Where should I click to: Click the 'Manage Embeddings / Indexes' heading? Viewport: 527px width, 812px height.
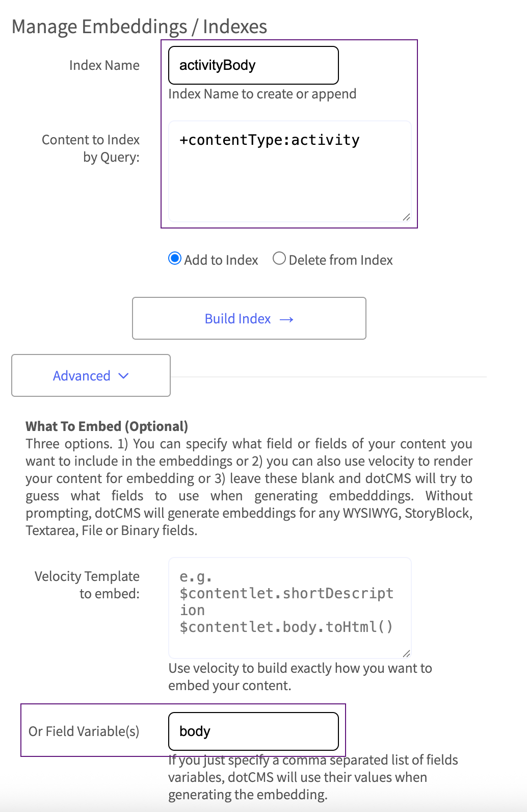139,27
